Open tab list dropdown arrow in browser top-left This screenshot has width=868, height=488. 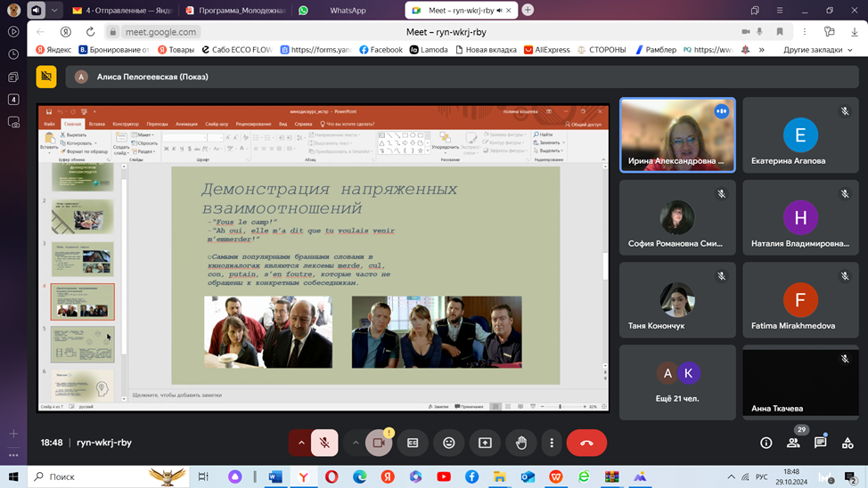54,10
